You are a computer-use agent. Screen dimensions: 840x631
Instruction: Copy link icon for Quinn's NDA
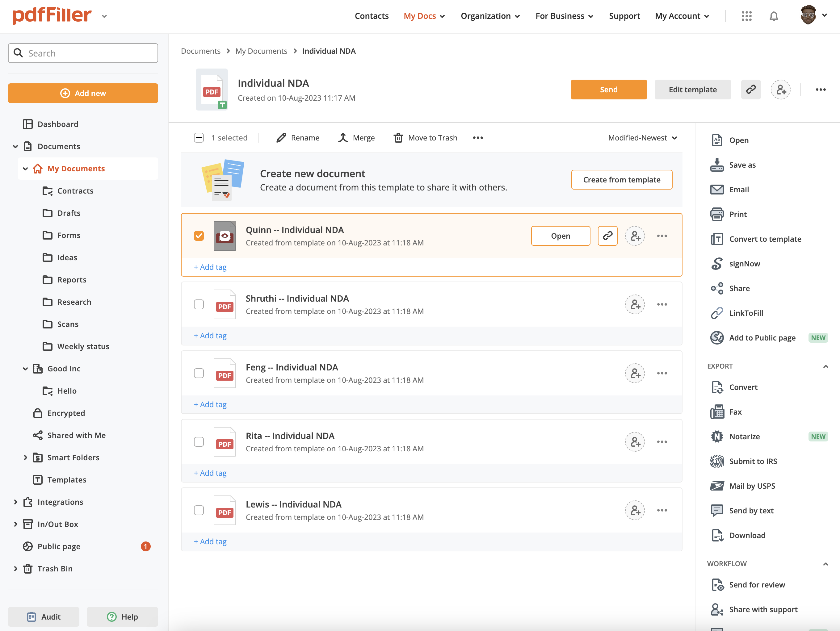point(607,236)
